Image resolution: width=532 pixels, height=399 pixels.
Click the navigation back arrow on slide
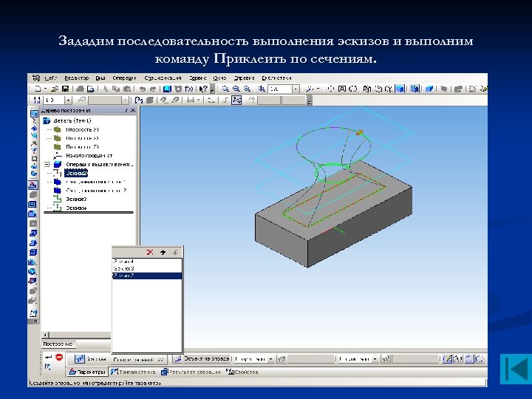pos(516,369)
